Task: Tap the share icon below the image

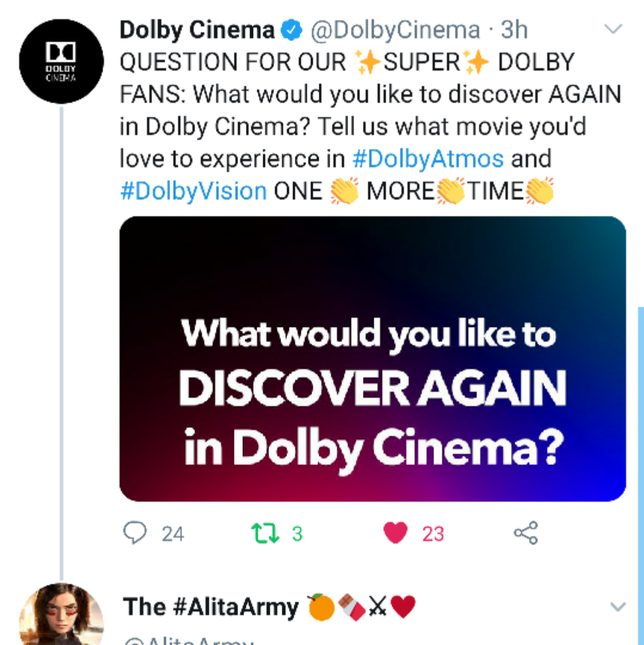Action: tap(526, 533)
